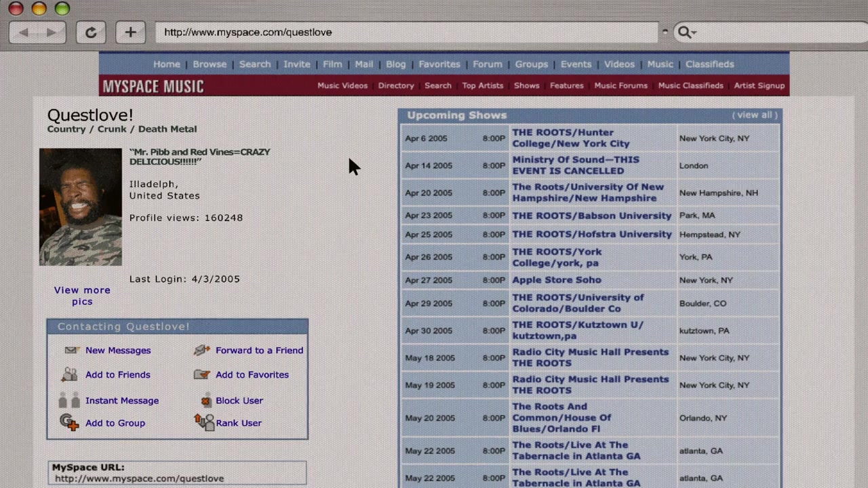Click the Add to Group icon
Screen dimensions: 868x488
[69, 423]
